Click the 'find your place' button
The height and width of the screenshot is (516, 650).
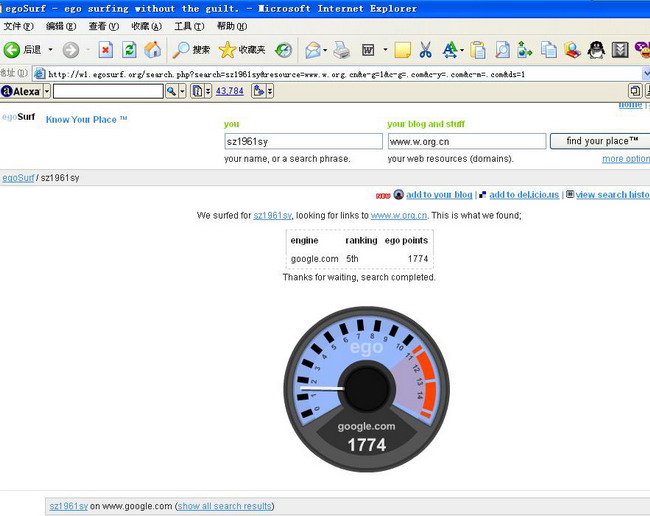pyautogui.click(x=600, y=142)
